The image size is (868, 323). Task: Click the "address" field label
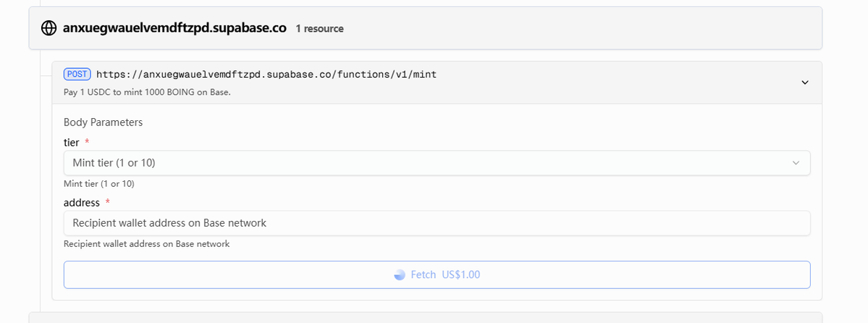pyautogui.click(x=82, y=203)
